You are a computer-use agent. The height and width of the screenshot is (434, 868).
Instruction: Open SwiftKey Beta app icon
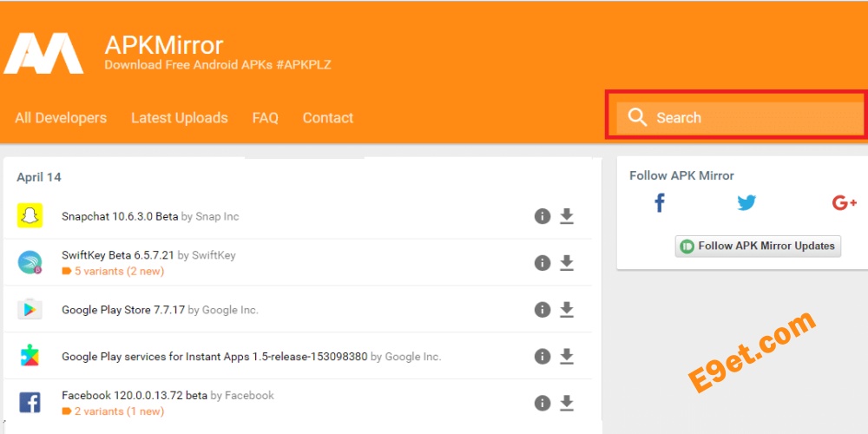[30, 262]
